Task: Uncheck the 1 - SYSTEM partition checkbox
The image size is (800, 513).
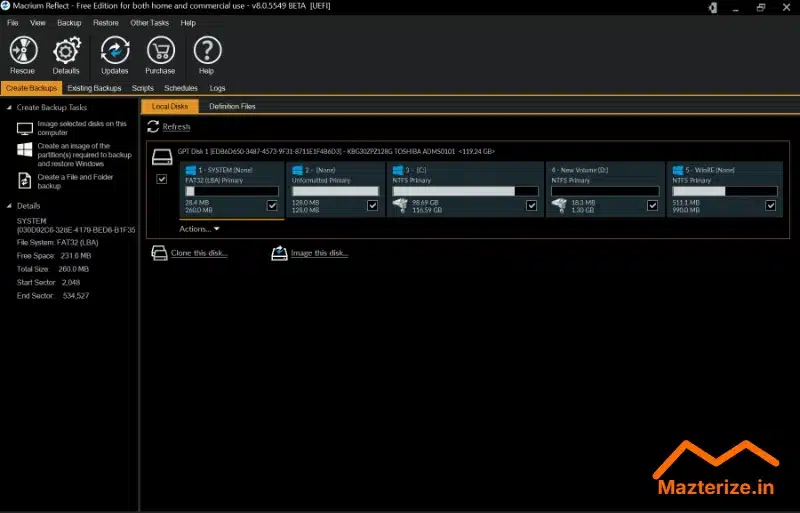Action: coord(273,206)
